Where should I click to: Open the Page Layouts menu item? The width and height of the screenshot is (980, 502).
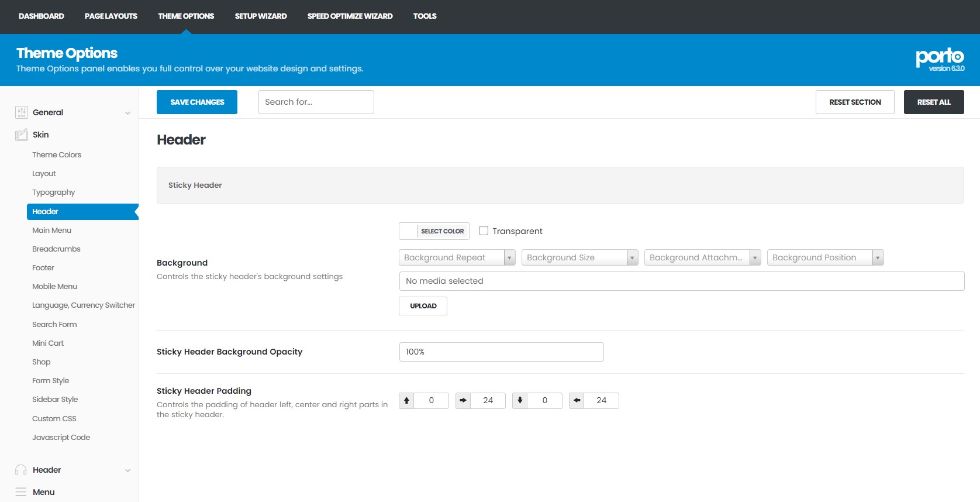coord(111,16)
